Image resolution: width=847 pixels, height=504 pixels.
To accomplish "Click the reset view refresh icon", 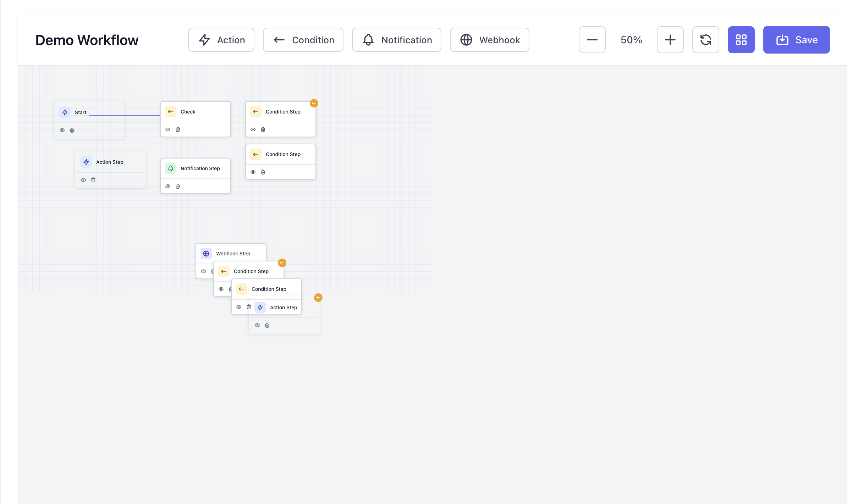I will [x=705, y=40].
